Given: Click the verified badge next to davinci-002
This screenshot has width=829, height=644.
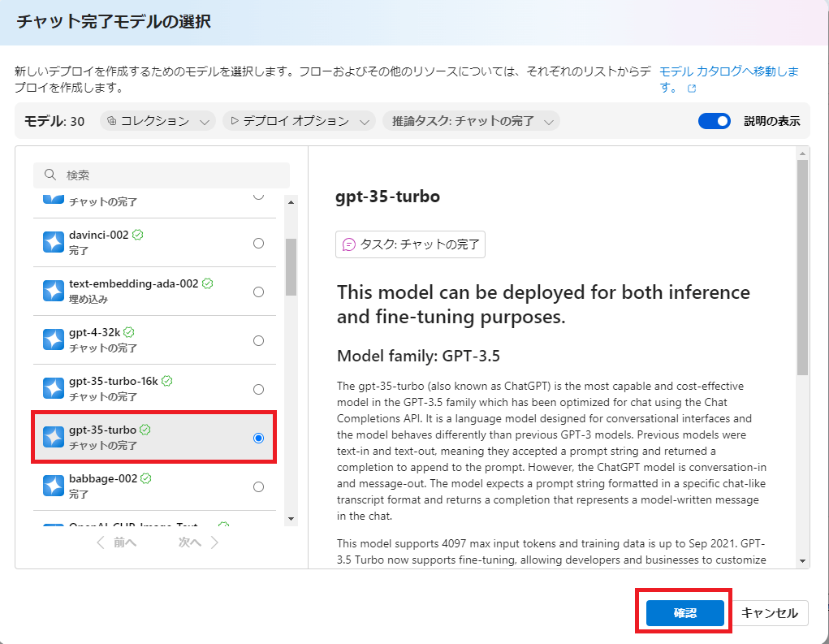Looking at the screenshot, I should [138, 235].
